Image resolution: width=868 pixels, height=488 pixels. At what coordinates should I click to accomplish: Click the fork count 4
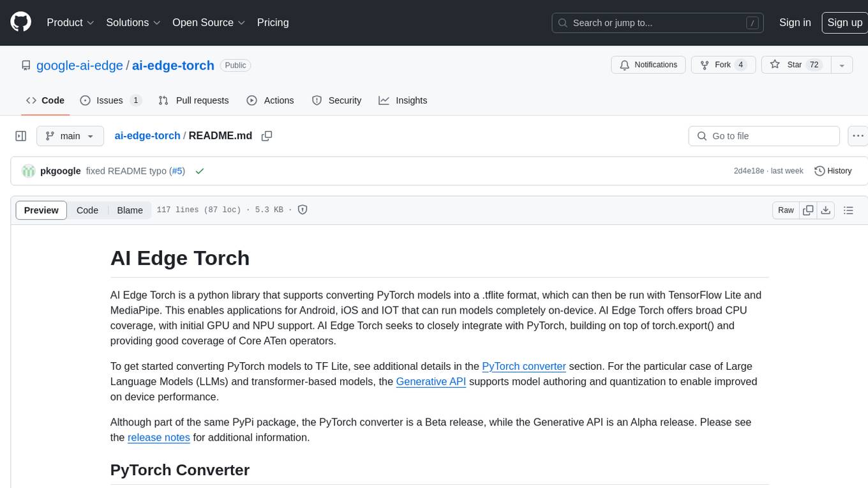740,65
